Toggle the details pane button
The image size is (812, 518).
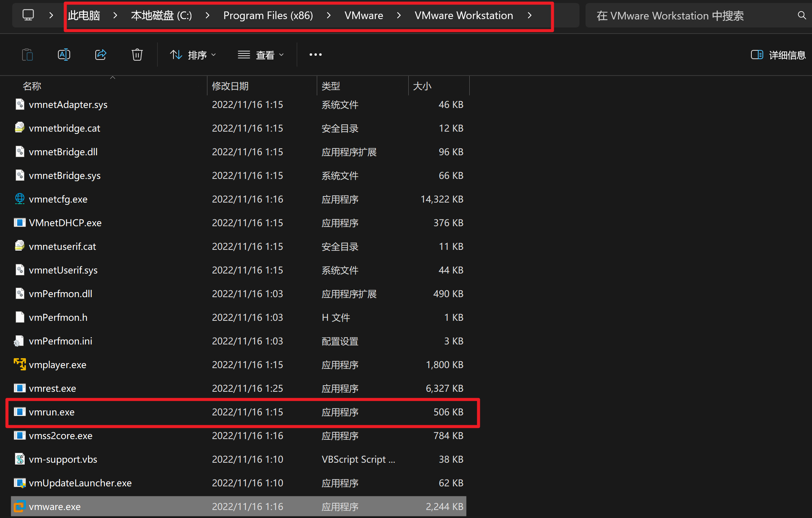point(778,55)
